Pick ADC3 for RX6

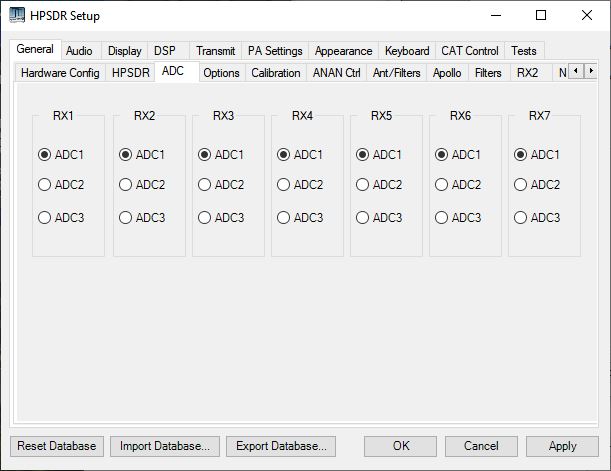pos(441,217)
